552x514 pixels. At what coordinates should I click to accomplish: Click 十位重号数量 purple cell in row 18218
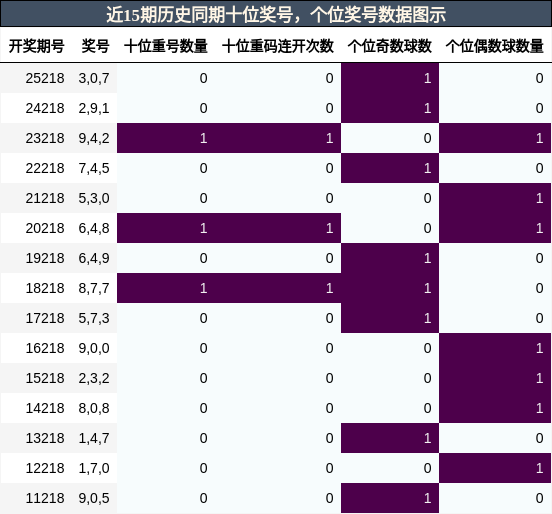click(166, 288)
